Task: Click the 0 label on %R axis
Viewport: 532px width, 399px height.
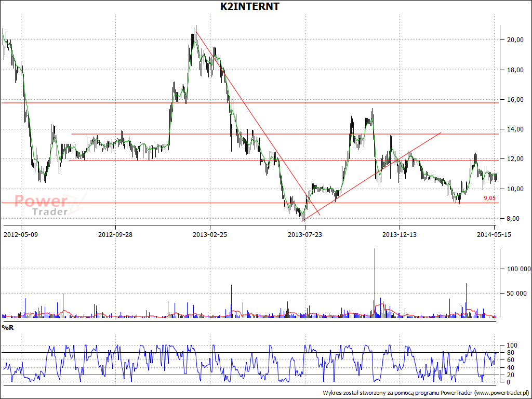Action: (x=508, y=382)
